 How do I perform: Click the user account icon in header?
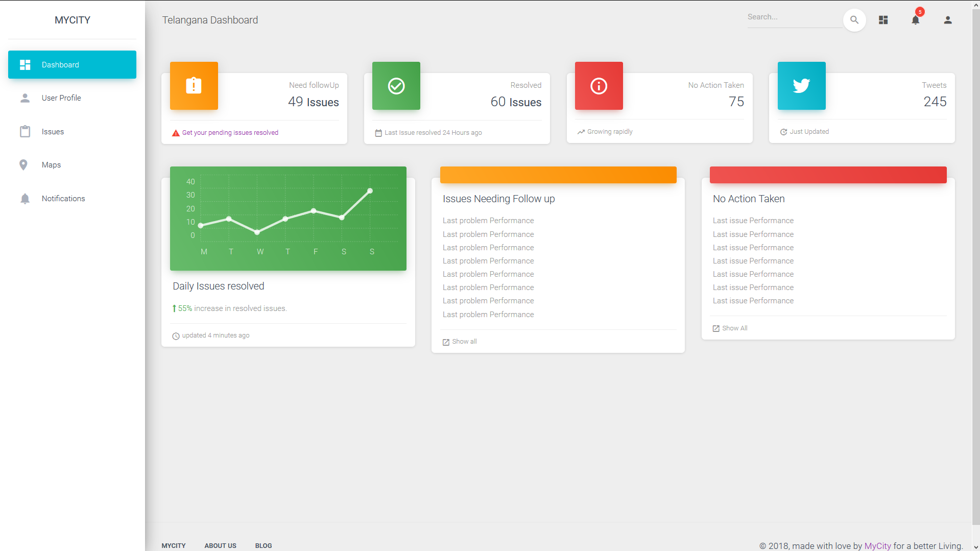click(x=947, y=20)
